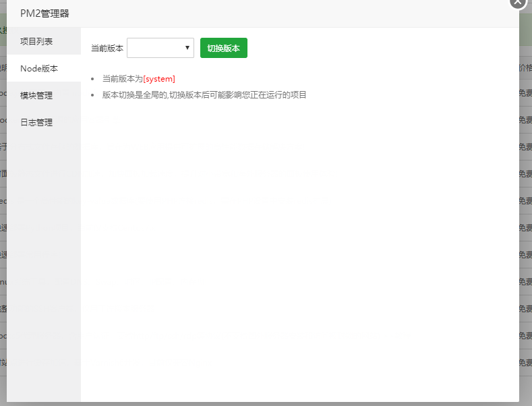532x406 pixels.
Task: Click the 切换版本 button
Action: (224, 48)
